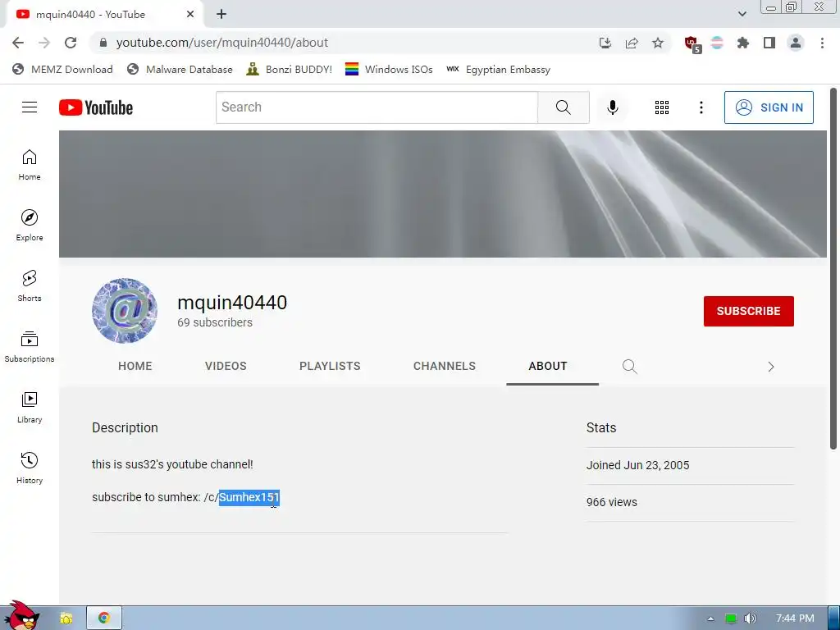
Task: Click the site lock icon
Action: pyautogui.click(x=103, y=43)
